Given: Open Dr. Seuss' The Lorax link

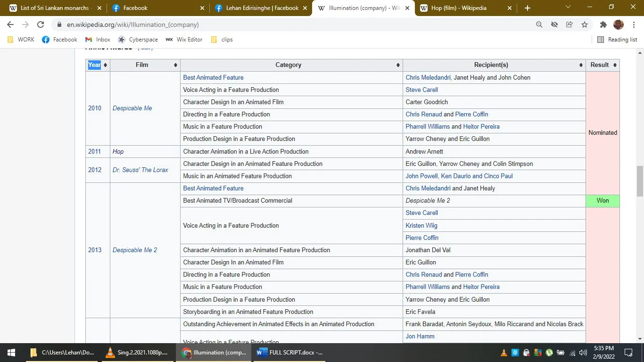Looking at the screenshot, I should pyautogui.click(x=140, y=170).
